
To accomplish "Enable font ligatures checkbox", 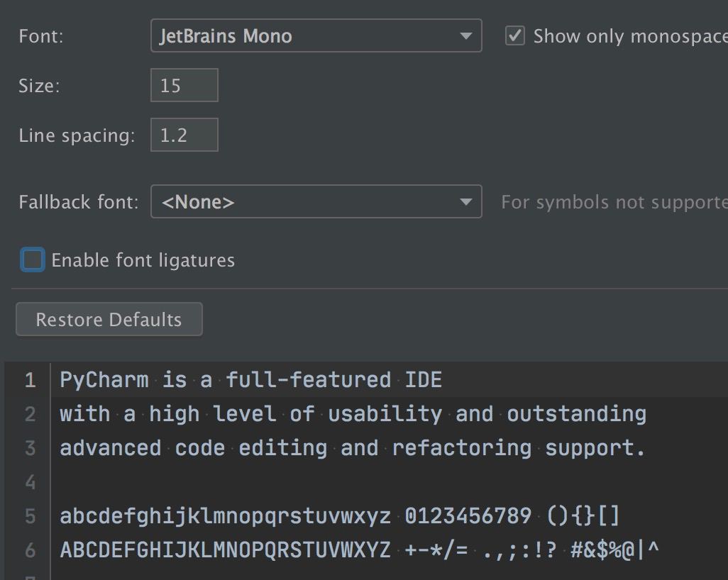I will tap(33, 260).
